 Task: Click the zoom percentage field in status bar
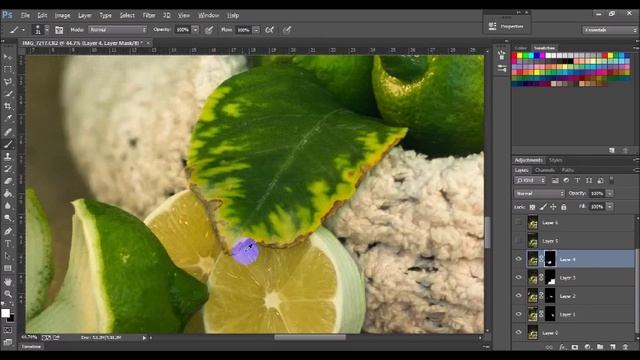[x=29, y=338]
